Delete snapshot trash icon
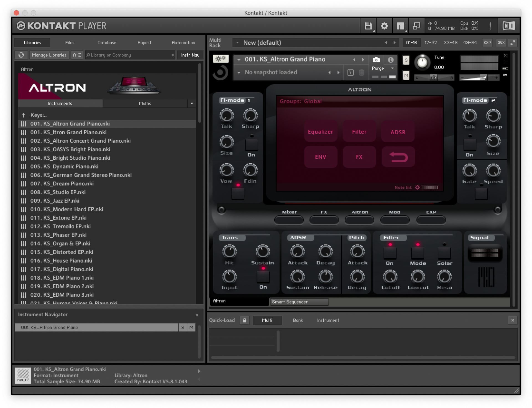Viewport: 532px width, 408px height. 362,73
